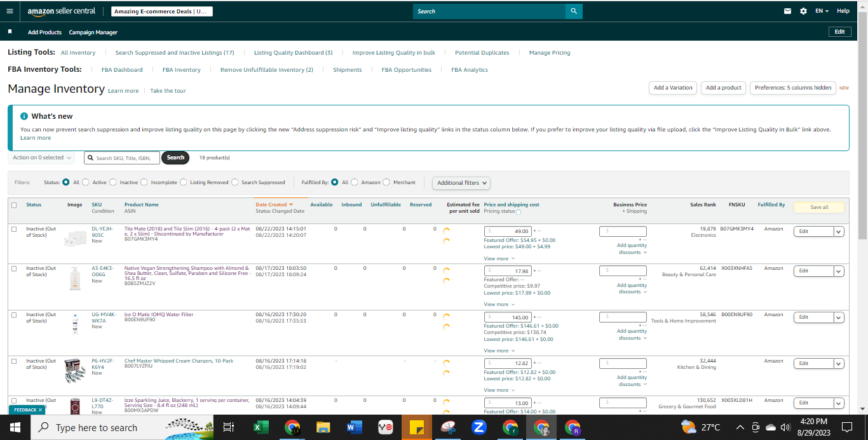Choose the Inactive status filter

[x=113, y=182]
